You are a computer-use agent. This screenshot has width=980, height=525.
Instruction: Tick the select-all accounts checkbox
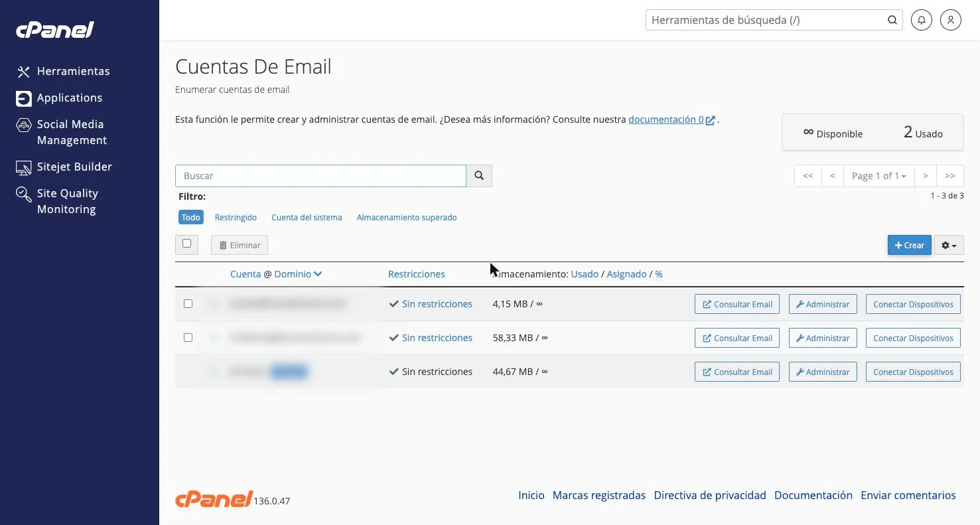point(186,244)
